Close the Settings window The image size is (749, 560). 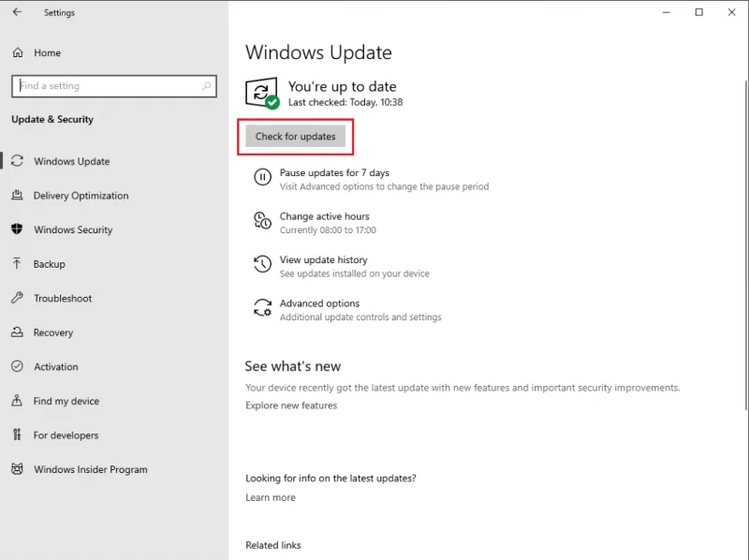[731, 12]
